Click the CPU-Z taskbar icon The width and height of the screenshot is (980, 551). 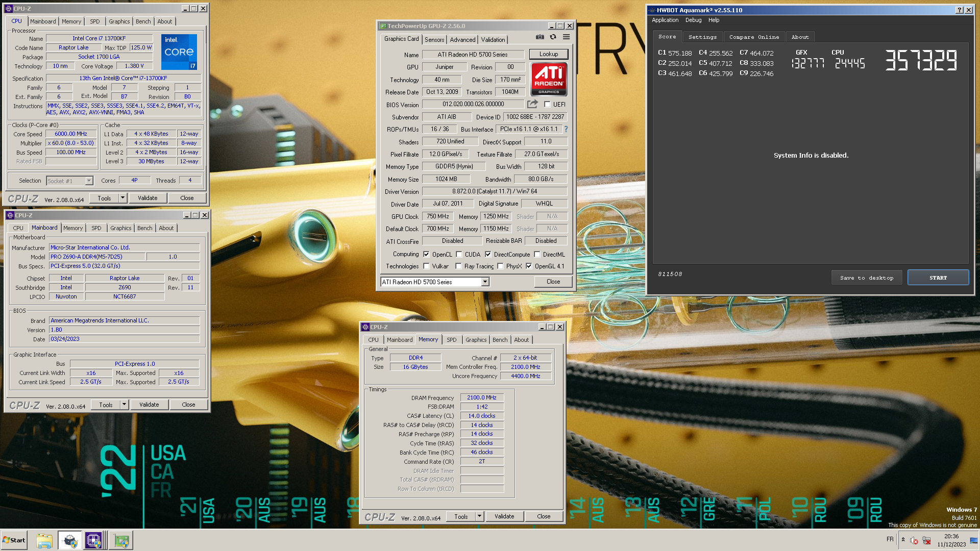click(x=93, y=540)
